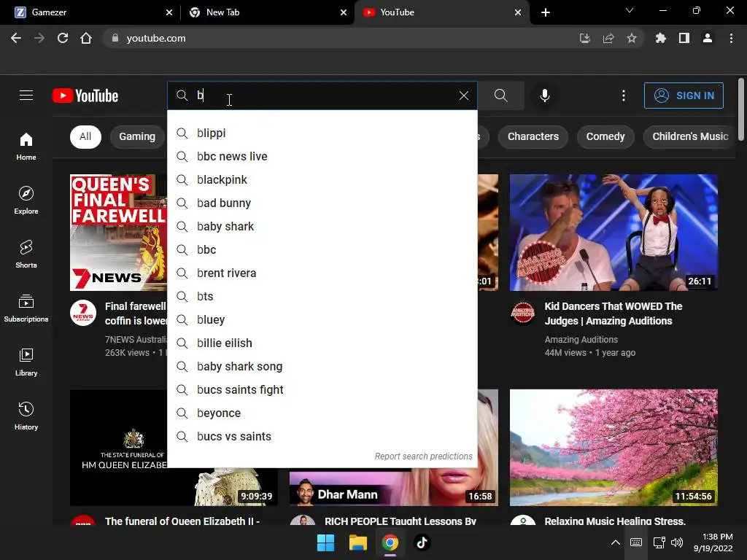Open History in the sidebar
747x560 pixels.
(x=26, y=416)
